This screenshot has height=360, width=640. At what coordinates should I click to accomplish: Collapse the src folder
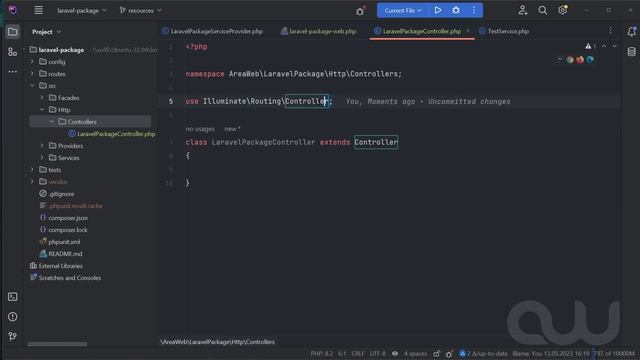click(32, 86)
